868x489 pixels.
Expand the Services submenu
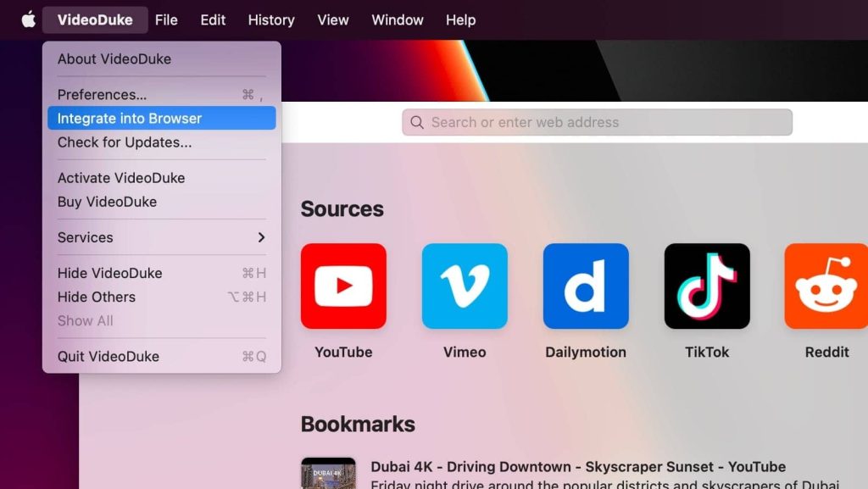click(x=162, y=237)
